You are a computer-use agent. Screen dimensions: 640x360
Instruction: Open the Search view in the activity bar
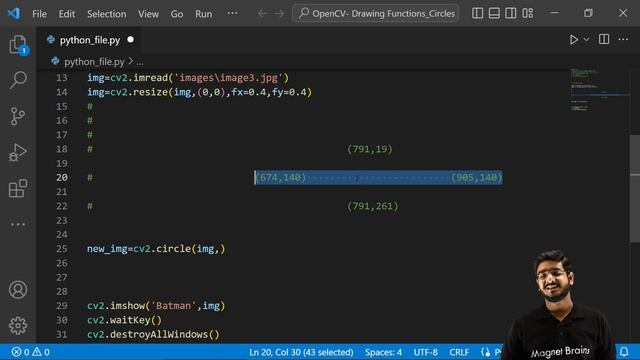click(x=18, y=80)
